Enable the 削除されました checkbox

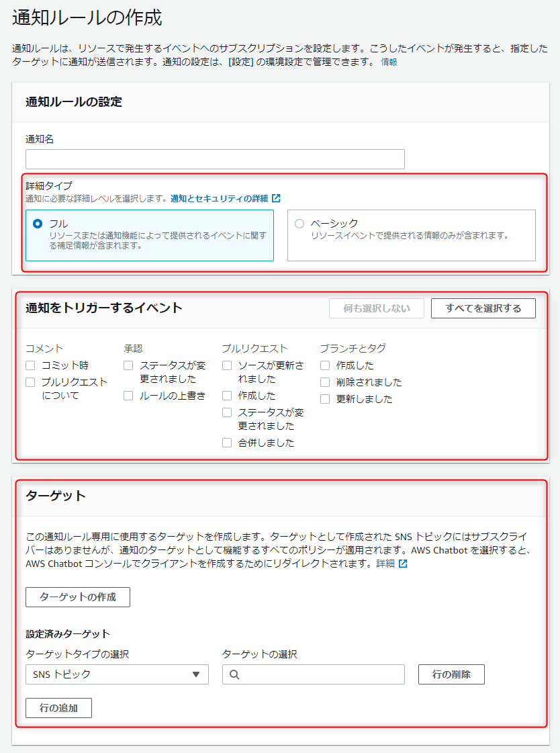pyautogui.click(x=325, y=382)
